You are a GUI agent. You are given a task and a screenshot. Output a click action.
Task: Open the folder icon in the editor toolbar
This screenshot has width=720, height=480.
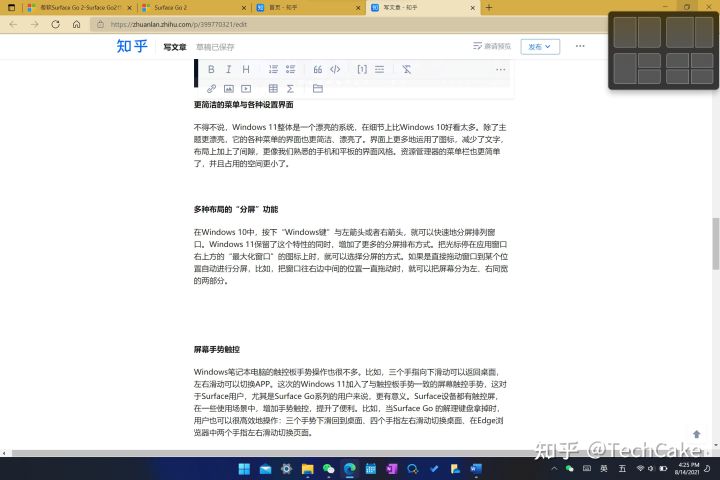[x=318, y=89]
